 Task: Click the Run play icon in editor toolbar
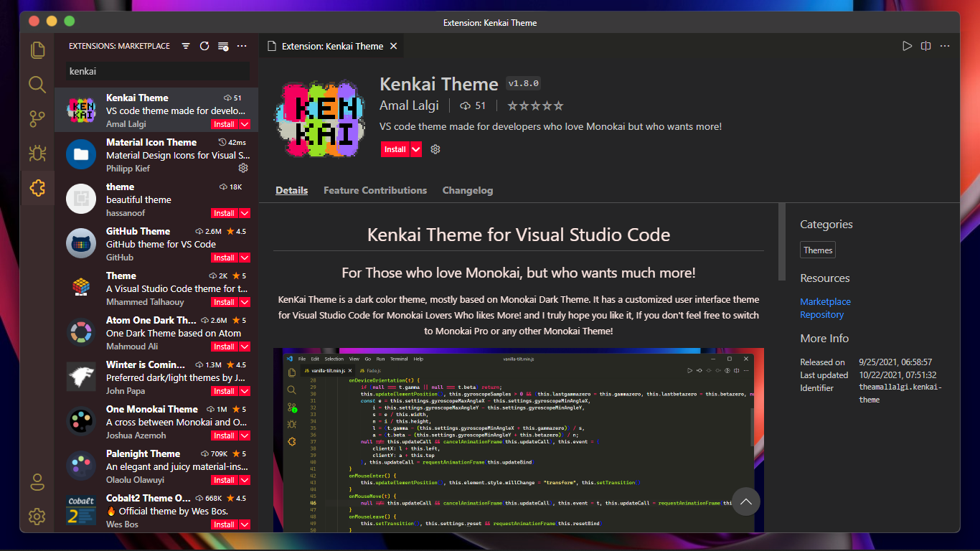tap(908, 46)
